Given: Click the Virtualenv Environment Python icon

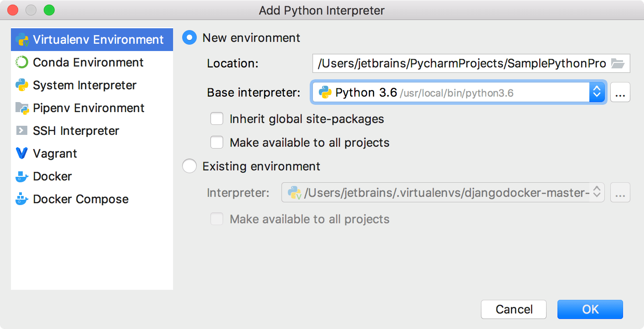Looking at the screenshot, I should click(x=22, y=40).
